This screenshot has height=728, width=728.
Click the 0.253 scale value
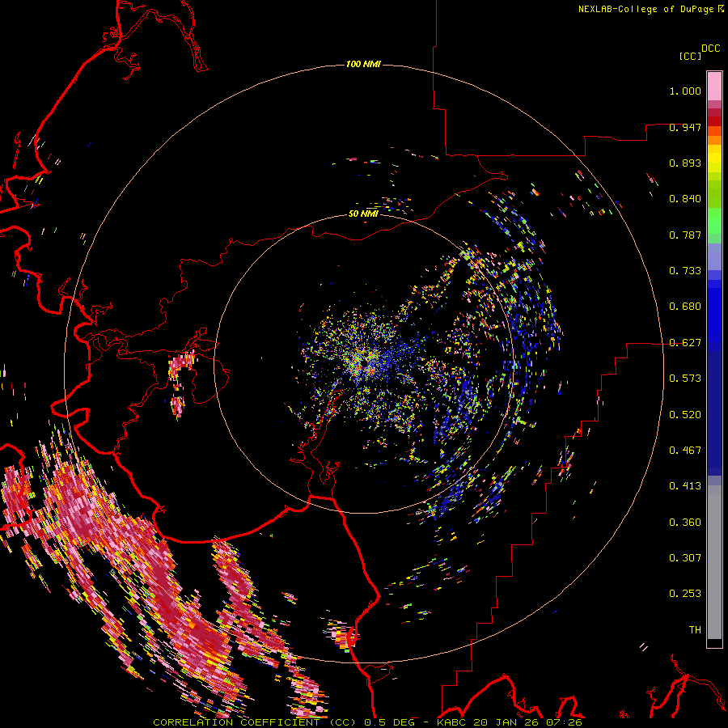(685, 594)
